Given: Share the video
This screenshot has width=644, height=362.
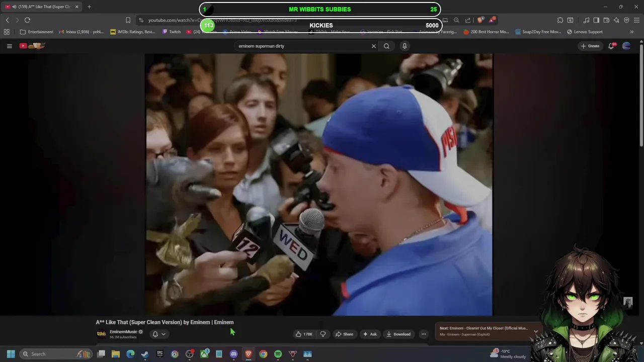Looking at the screenshot, I should (345, 334).
